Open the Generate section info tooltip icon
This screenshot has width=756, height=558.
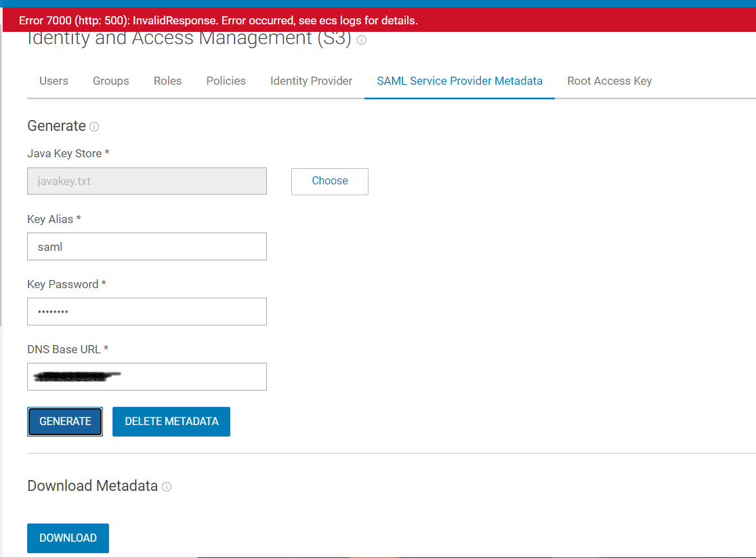click(x=94, y=127)
